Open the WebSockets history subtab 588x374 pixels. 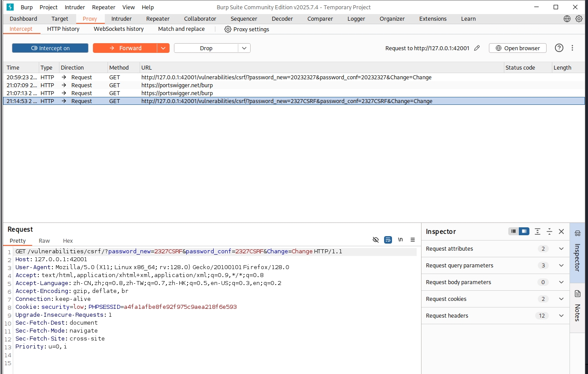(x=119, y=29)
